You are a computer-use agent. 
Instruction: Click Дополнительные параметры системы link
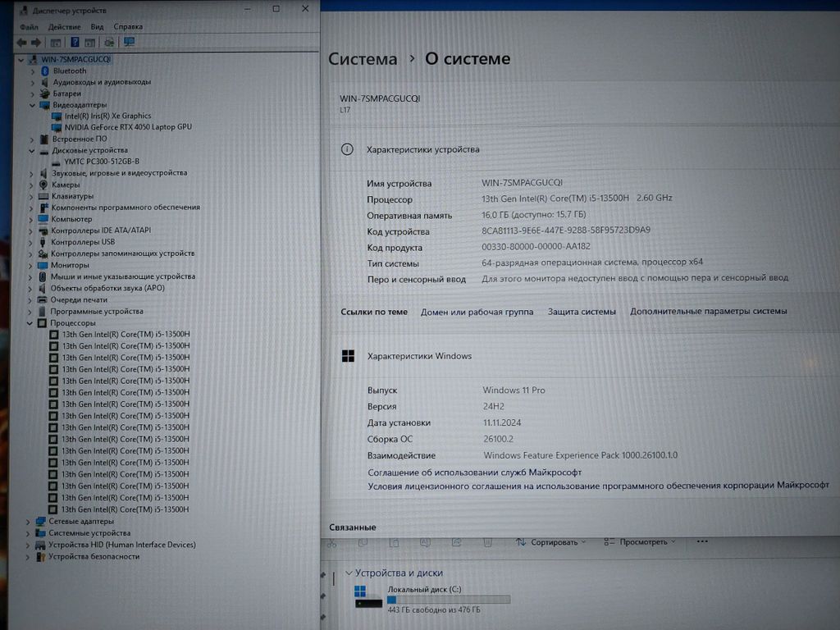tap(708, 312)
